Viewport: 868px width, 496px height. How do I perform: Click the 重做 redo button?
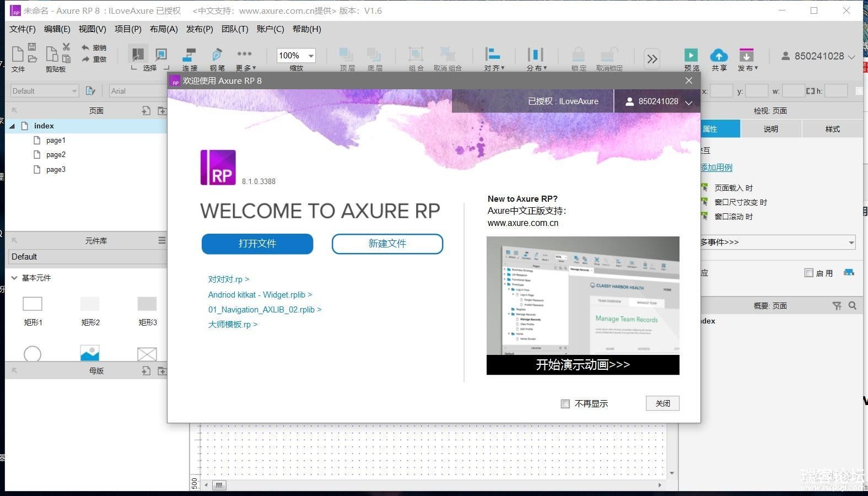pos(94,59)
